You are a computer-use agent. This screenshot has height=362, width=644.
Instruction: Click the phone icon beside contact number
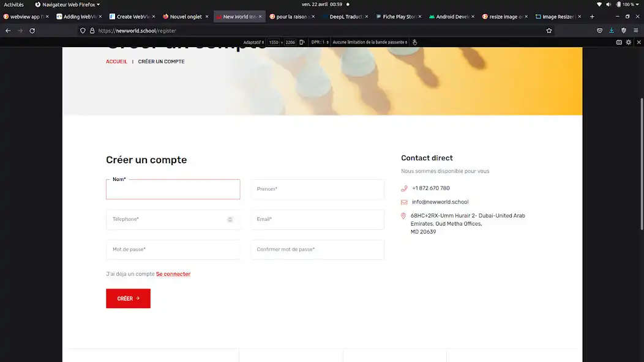tap(404, 188)
